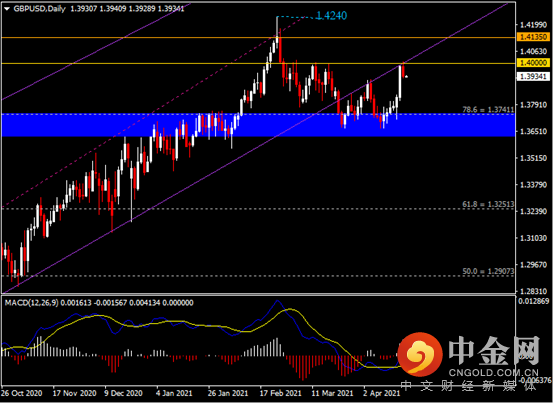This screenshot has height=404, width=554.
Task: Select the 1.28310 price scale value
Action: coord(533,291)
